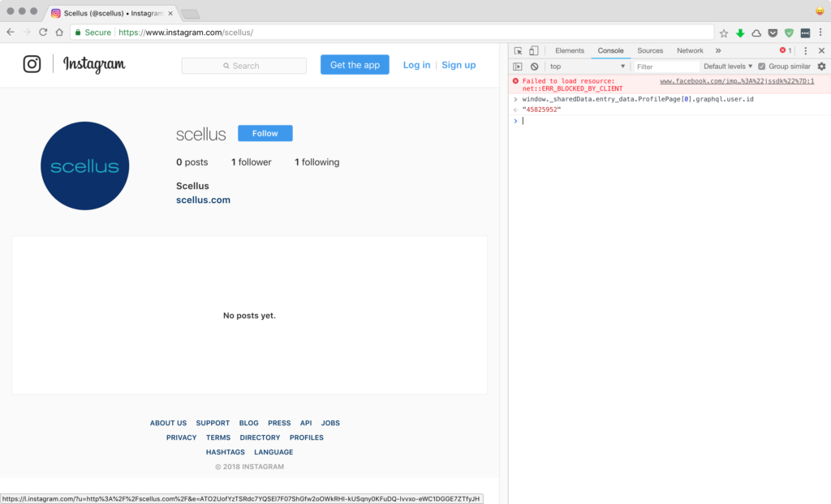Clear console with the ban icon

tap(534, 67)
